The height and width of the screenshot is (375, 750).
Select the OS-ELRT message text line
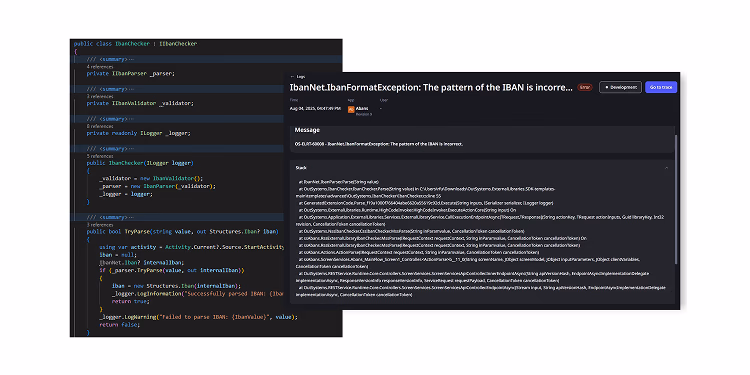coord(379,144)
